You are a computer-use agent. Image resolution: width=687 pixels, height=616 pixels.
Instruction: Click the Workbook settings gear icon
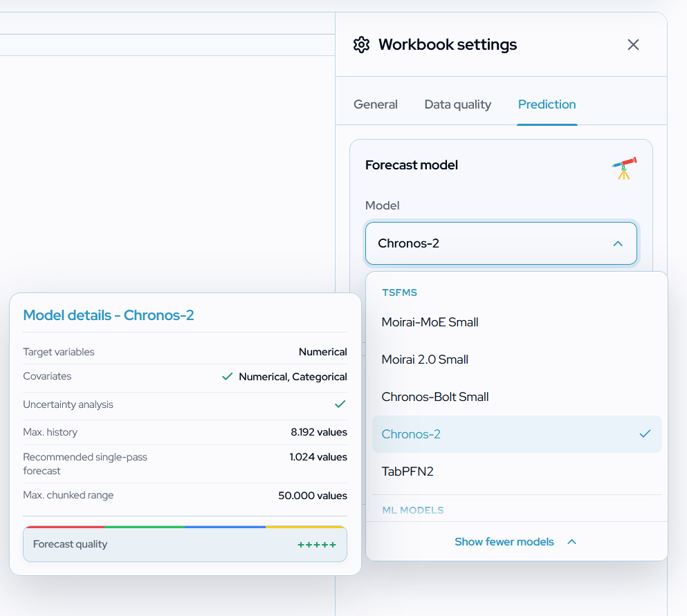pos(361,45)
